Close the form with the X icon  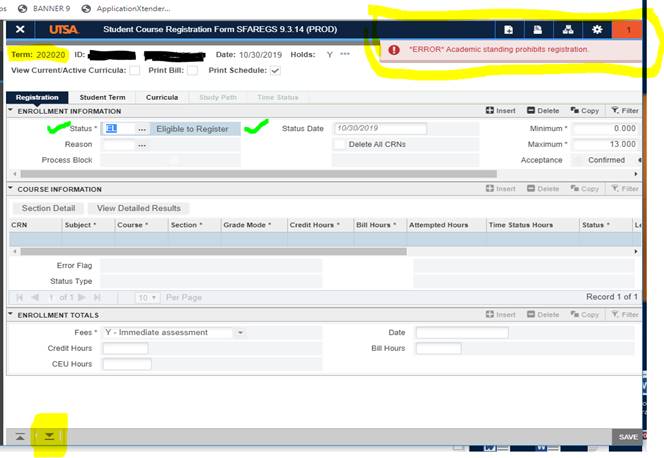(x=20, y=29)
